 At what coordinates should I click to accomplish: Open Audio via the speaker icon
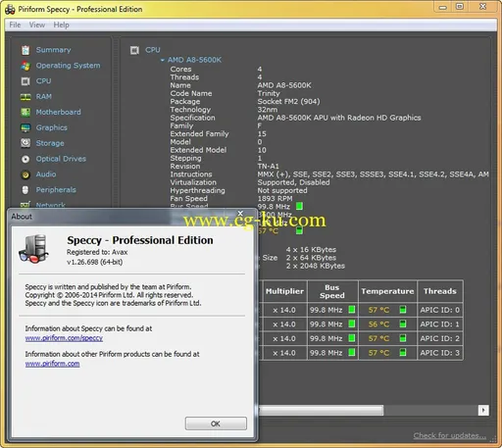(x=25, y=174)
